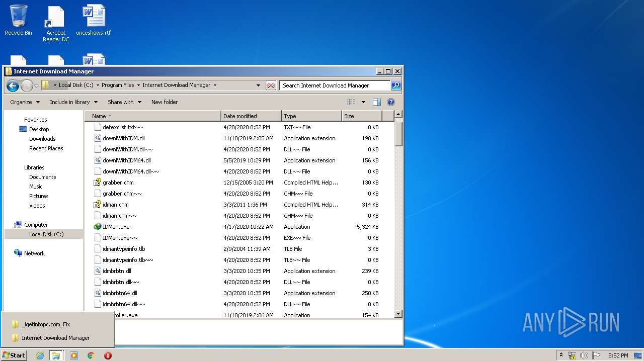The width and height of the screenshot is (644, 362).
Task: Open the Start menu
Action: pos(14,355)
